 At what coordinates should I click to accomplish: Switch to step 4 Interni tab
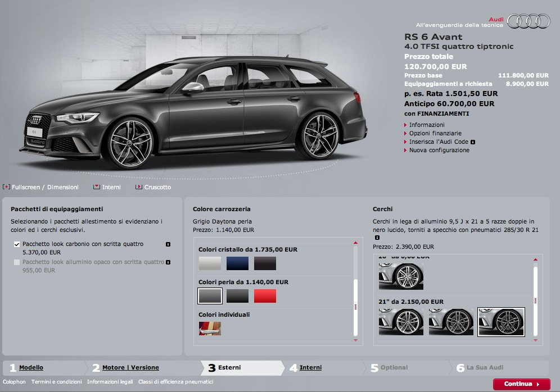pos(310,367)
